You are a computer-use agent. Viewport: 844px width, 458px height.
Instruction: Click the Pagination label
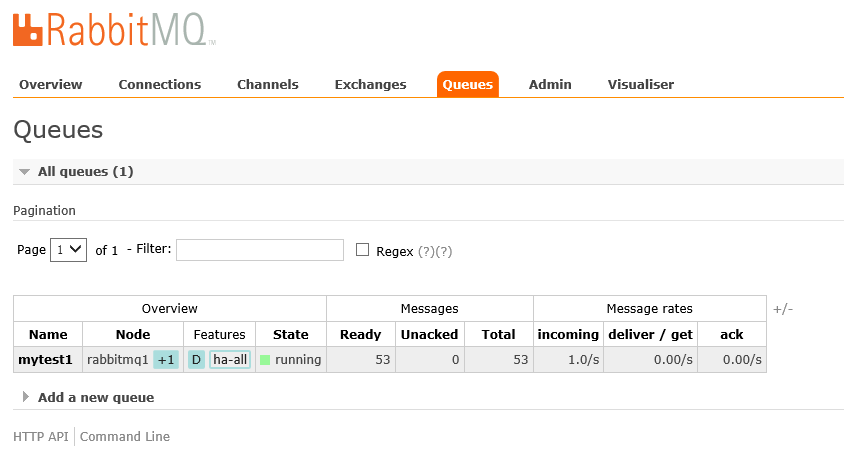coord(44,210)
